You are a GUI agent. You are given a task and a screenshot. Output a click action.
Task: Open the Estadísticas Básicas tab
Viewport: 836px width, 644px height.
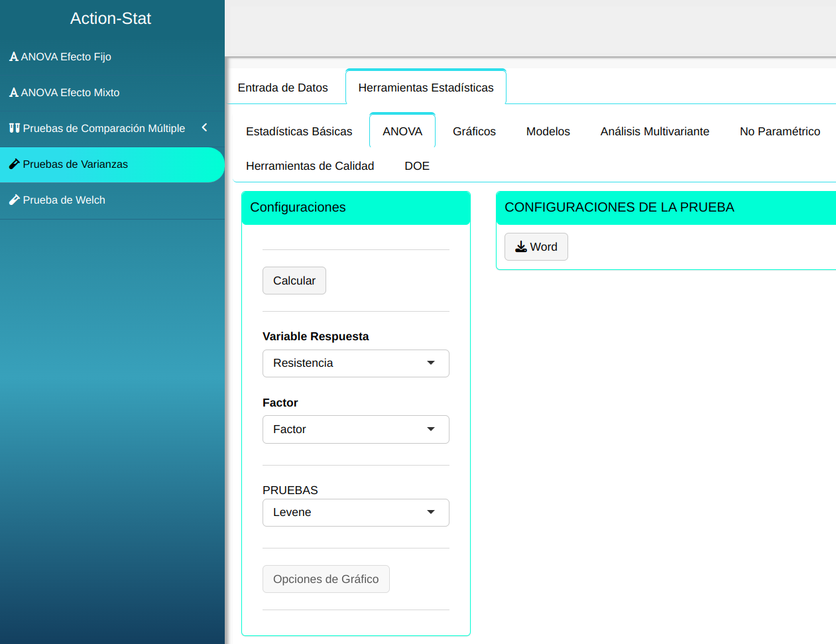coord(299,131)
